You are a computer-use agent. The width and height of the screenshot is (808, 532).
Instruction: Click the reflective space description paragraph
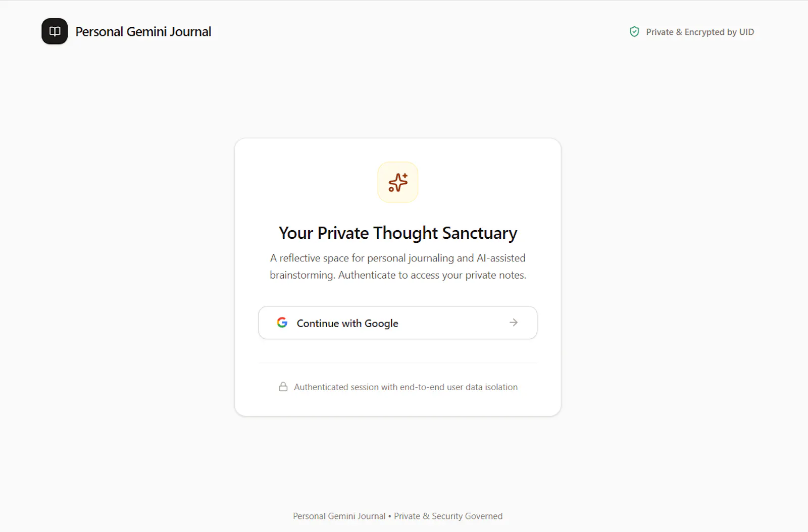click(398, 267)
